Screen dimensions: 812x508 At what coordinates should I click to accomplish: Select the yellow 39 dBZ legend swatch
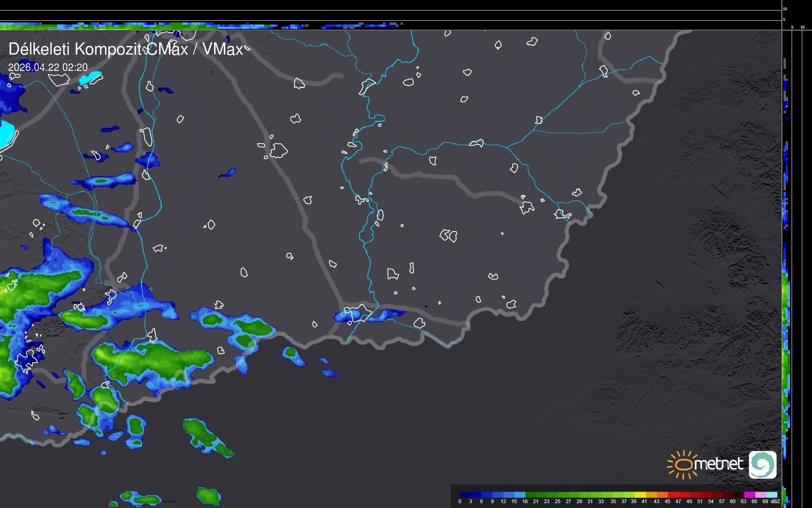pos(640,495)
